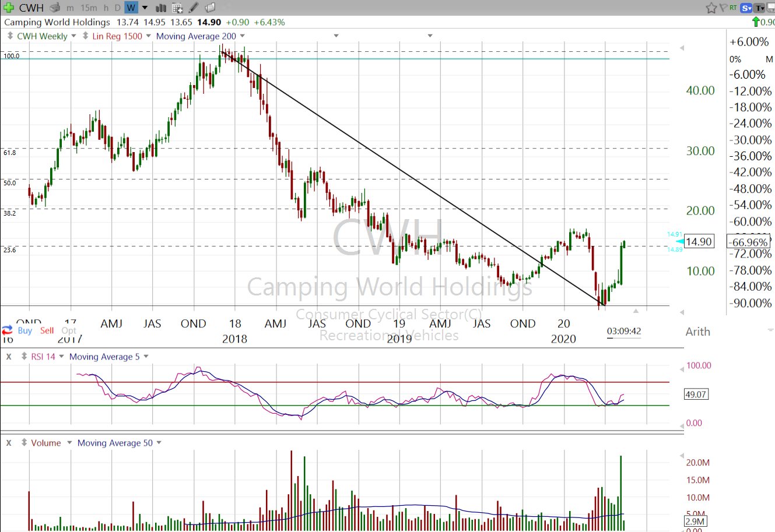The image size is (775, 532).
Task: Click the 14.90 current price label
Action: tap(699, 241)
